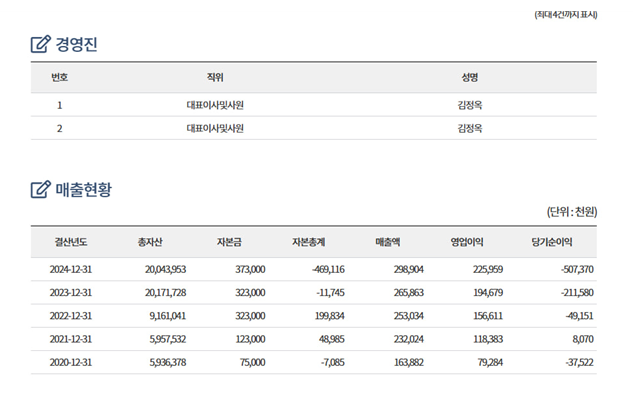Click the 성명 column header
Screen dimensions: 633x398
coord(470,77)
